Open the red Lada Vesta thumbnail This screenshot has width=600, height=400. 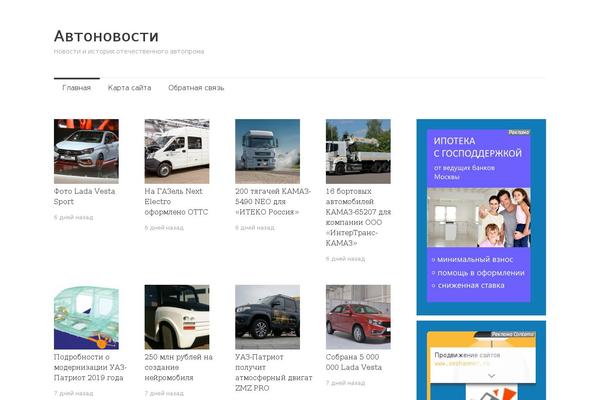point(358,317)
